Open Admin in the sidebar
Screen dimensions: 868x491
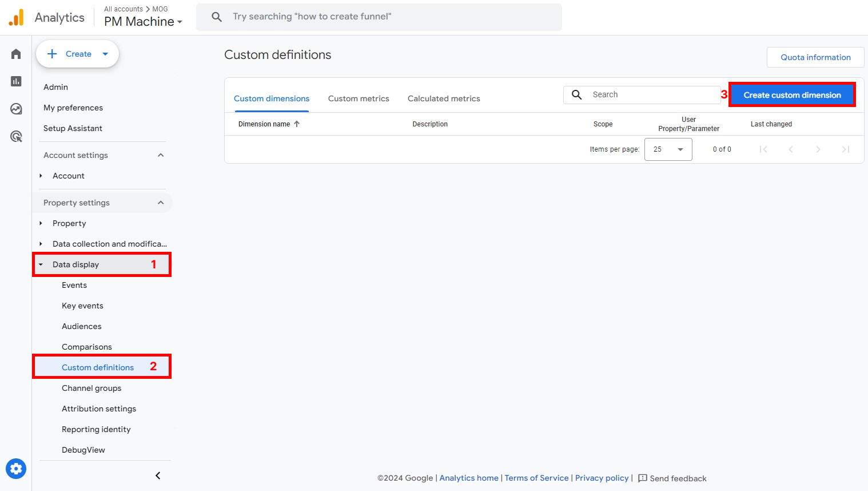(x=55, y=87)
